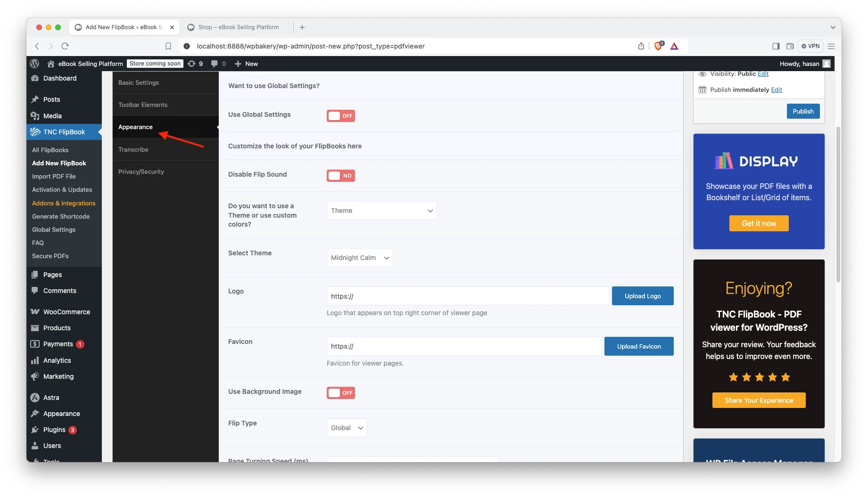This screenshot has height=497, width=868.
Task: Open Global Settings in FlipBook submenu
Action: (x=54, y=229)
